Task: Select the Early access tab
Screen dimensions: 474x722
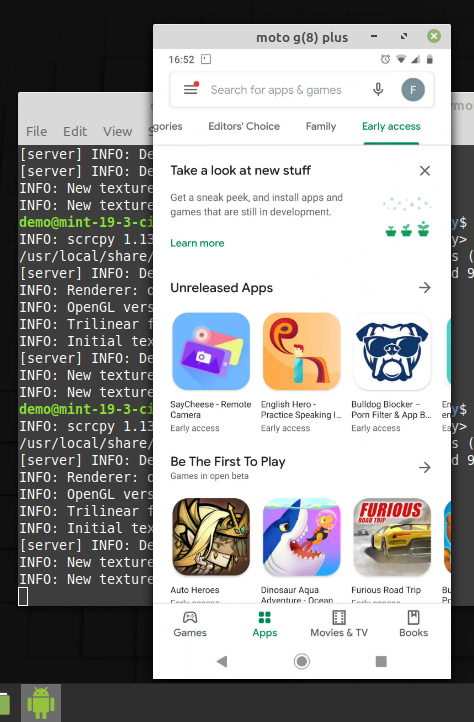Action: click(391, 126)
